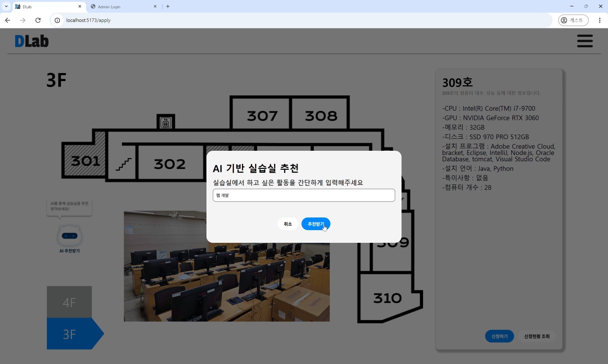Click the -메모리 : 32GB line
The height and width of the screenshot is (364, 608).
click(464, 127)
